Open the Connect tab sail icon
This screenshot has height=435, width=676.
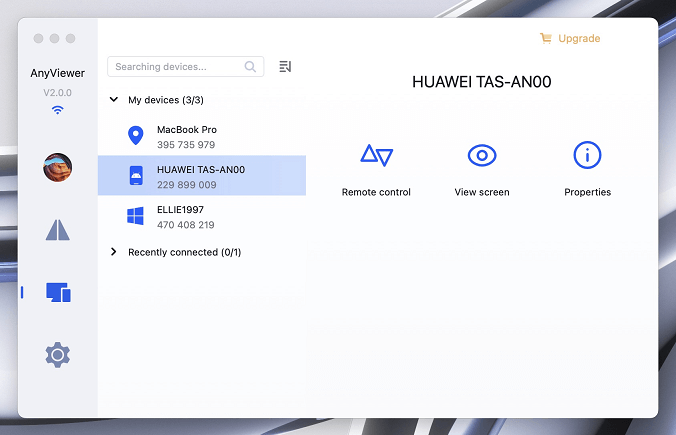point(57,230)
